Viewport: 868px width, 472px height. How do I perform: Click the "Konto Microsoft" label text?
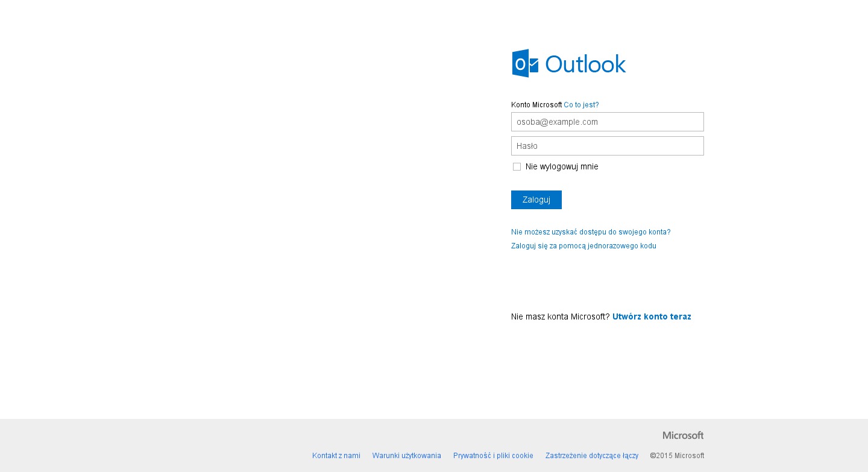tap(536, 105)
